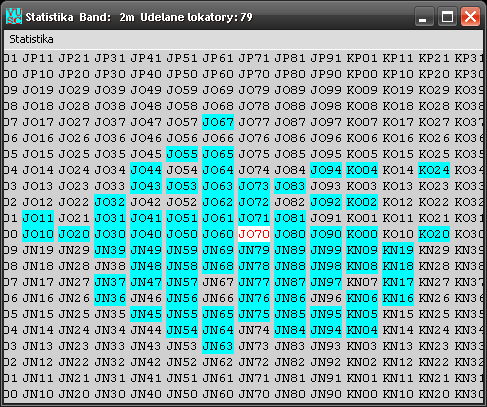Image resolution: width=487 pixels, height=407 pixels.
Task: Select the JN36 highlighted locator
Action: click(x=110, y=298)
